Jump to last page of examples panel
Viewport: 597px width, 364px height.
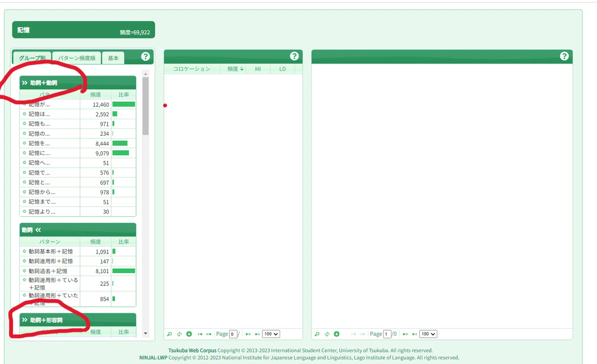(x=414, y=334)
